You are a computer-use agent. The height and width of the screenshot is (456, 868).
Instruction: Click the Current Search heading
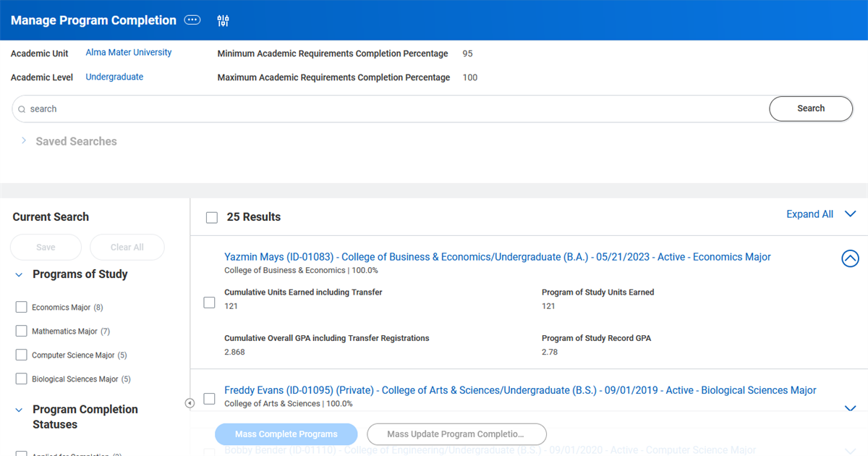click(51, 217)
